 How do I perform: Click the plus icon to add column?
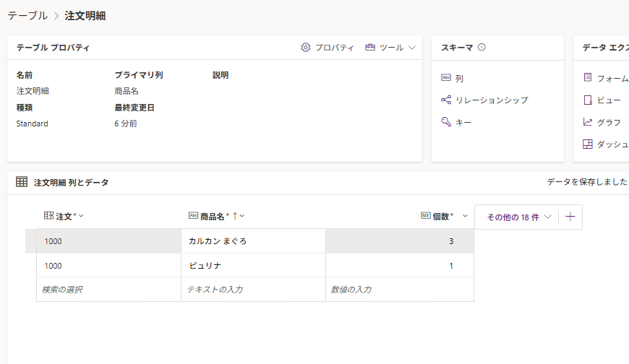click(x=570, y=217)
